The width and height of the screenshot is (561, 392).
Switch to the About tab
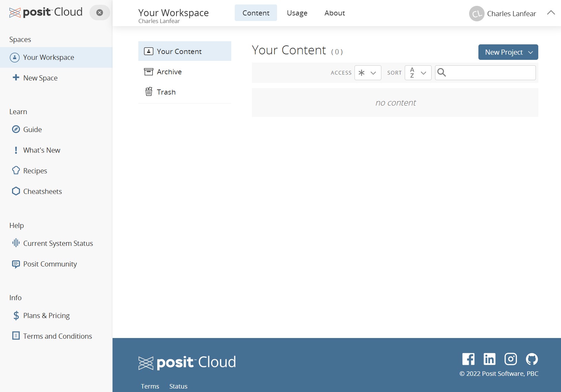tap(335, 13)
